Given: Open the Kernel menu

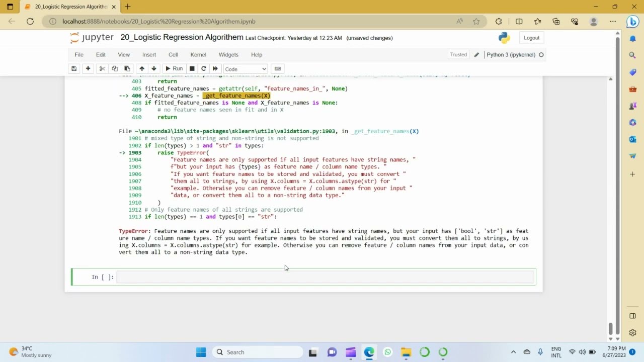Looking at the screenshot, I should [198, 55].
